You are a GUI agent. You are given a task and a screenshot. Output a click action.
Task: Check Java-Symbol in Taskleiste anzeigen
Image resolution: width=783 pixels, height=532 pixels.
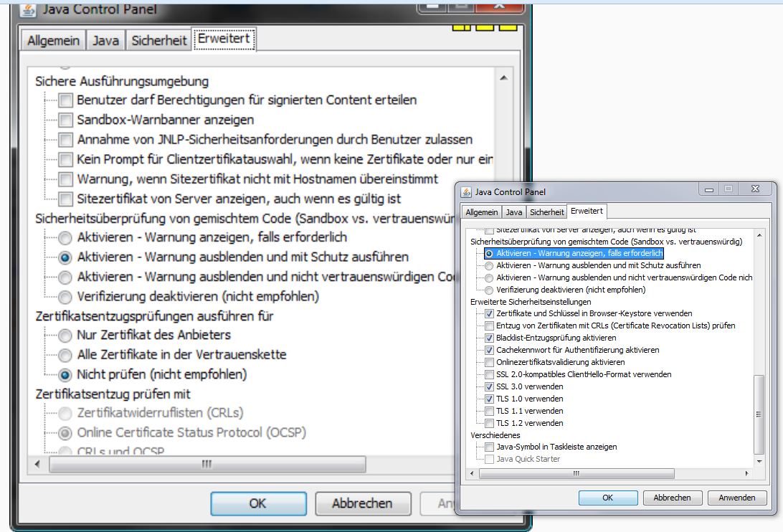click(x=489, y=447)
